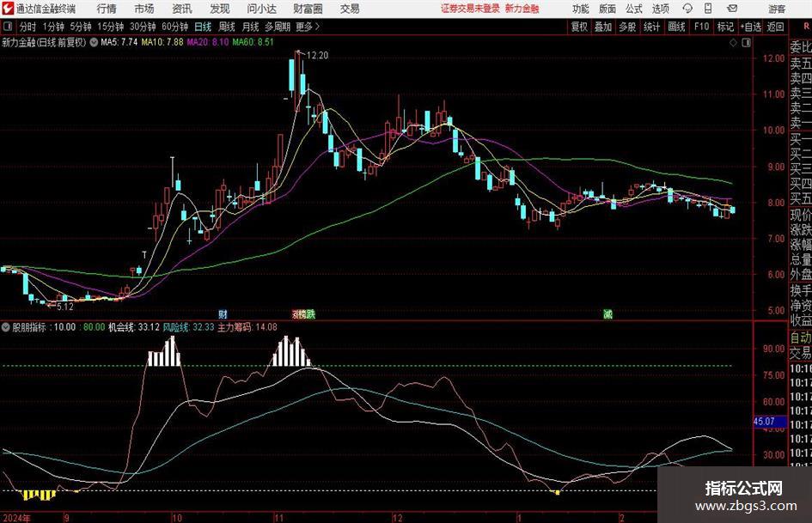Open the 行情 menu
The width and height of the screenshot is (812, 523).
point(107,9)
